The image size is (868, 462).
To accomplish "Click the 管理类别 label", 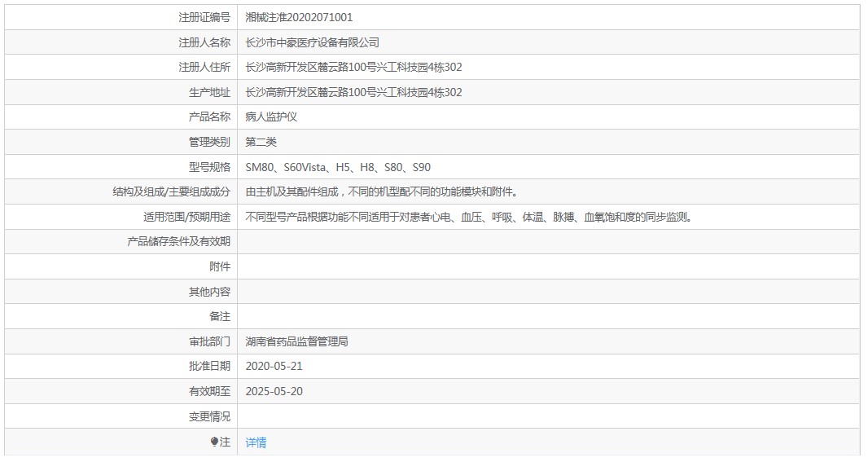I will (209, 142).
